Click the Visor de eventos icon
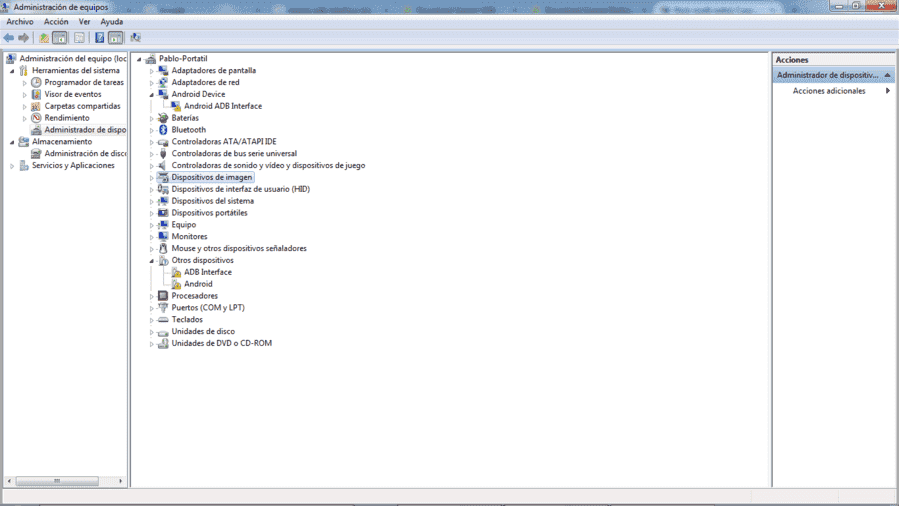This screenshot has height=506, width=899. (36, 95)
